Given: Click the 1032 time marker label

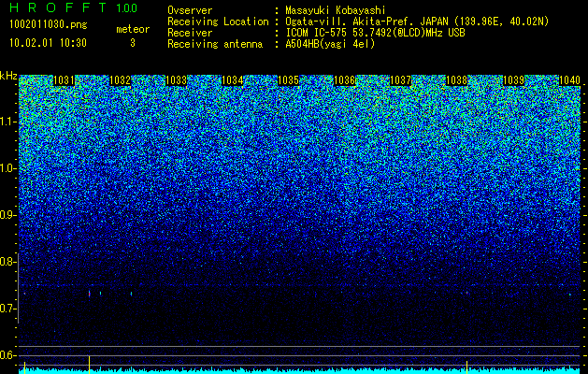Looking at the screenshot, I should coord(120,80).
